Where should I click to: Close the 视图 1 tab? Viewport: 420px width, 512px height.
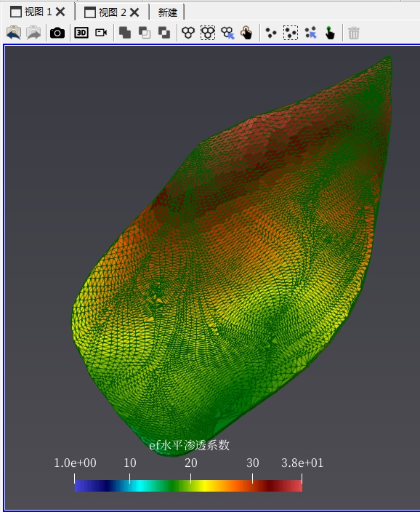pyautogui.click(x=60, y=12)
